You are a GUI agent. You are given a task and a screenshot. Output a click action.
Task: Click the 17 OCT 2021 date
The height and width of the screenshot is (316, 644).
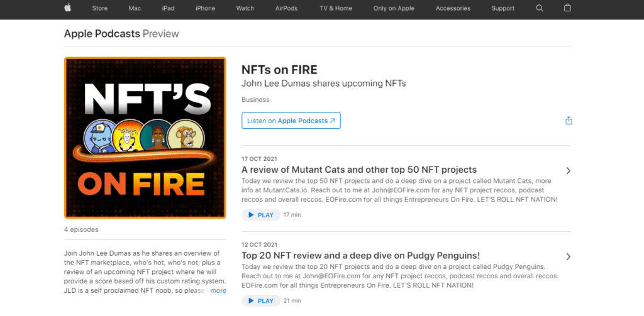[259, 159]
